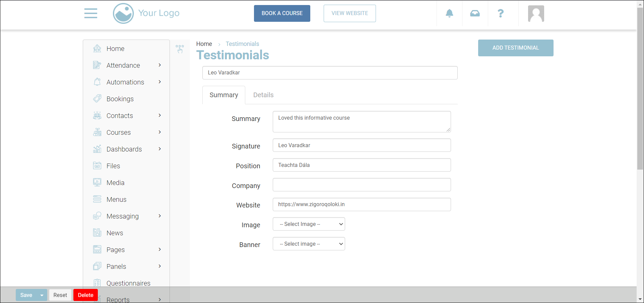This screenshot has height=303, width=644.
Task: Open the hamburger navigation menu
Action: [x=90, y=13]
